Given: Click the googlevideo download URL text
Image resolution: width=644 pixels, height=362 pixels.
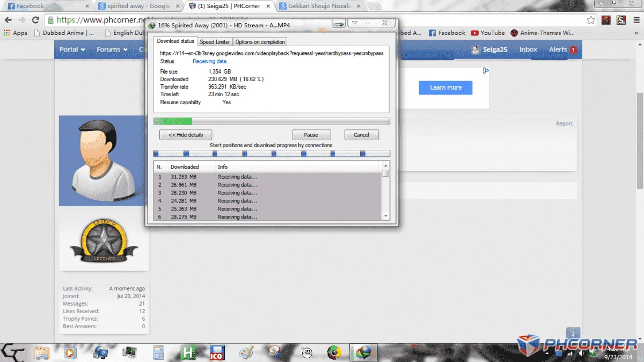Looking at the screenshot, I should [x=272, y=53].
